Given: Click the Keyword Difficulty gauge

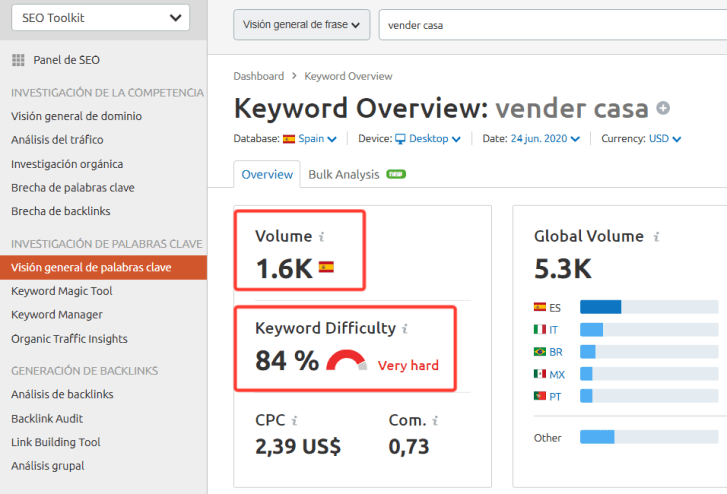Looking at the screenshot, I should click(x=347, y=360).
